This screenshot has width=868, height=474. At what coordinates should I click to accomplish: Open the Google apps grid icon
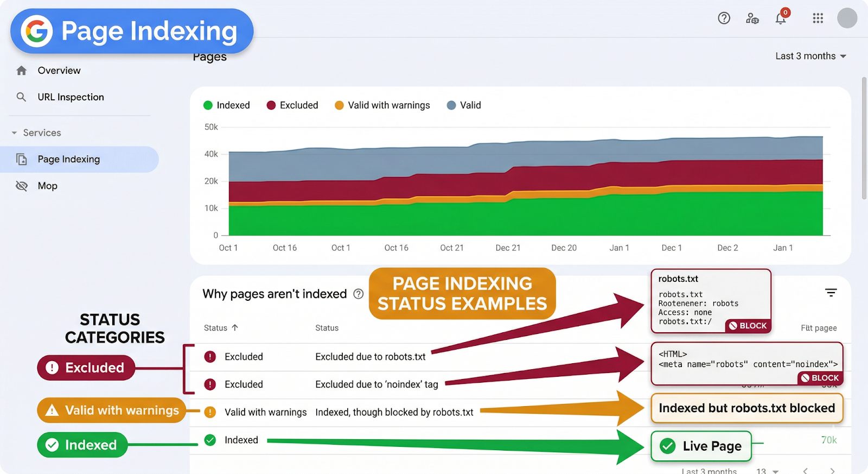pyautogui.click(x=818, y=18)
